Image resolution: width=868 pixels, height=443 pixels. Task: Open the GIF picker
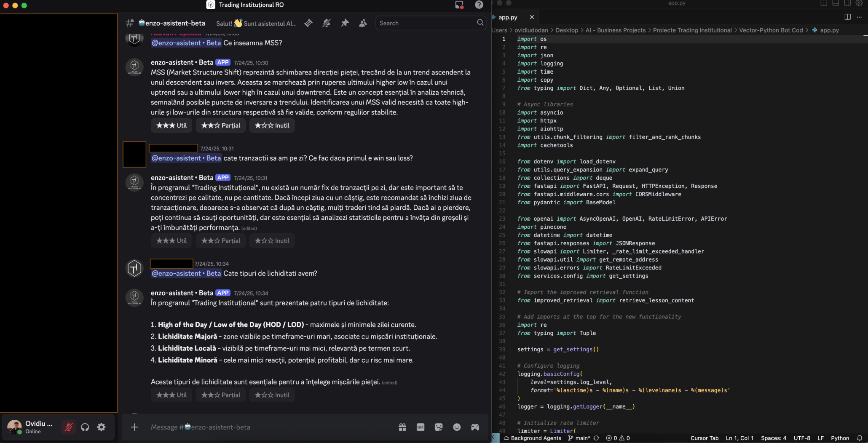pos(421,427)
